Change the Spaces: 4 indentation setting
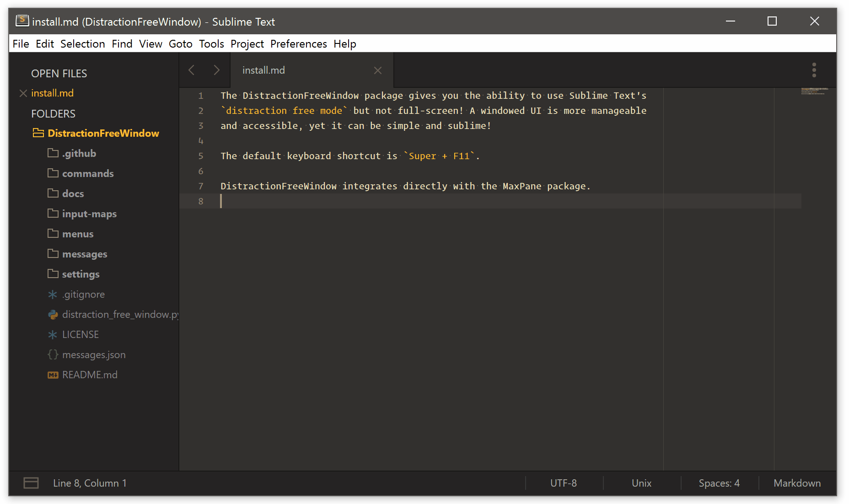 (719, 483)
